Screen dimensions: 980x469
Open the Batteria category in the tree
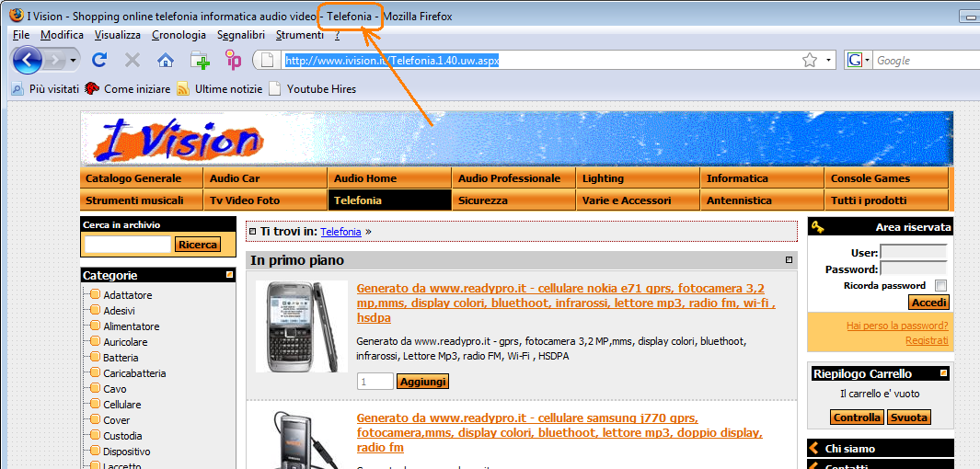click(x=121, y=358)
